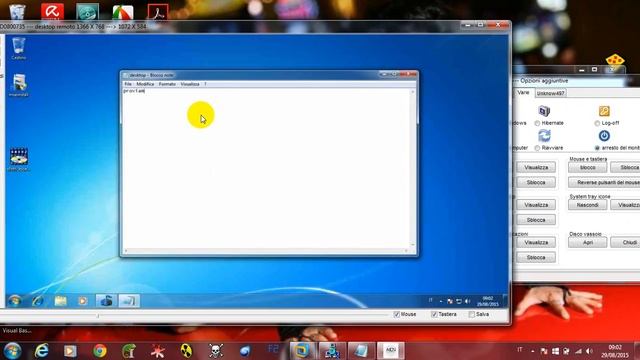Click the IT language indicator in remote tray

(x=431, y=300)
